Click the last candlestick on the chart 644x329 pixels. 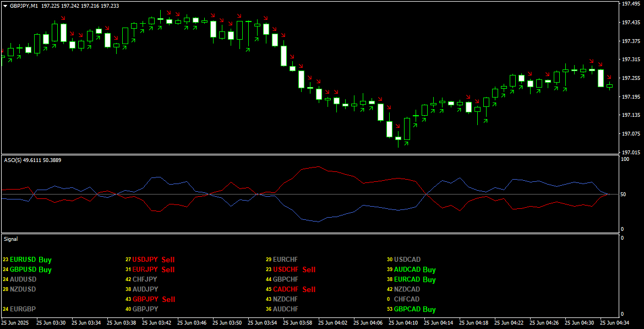[609, 86]
